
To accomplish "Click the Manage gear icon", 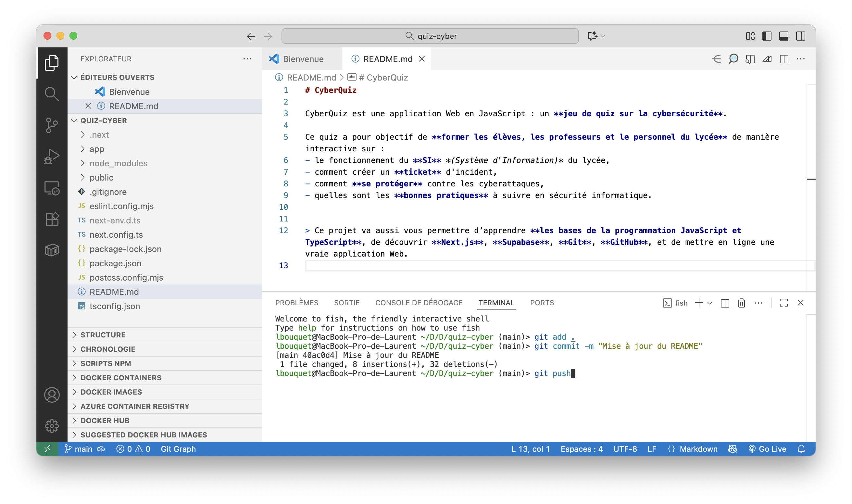I will tap(52, 426).
